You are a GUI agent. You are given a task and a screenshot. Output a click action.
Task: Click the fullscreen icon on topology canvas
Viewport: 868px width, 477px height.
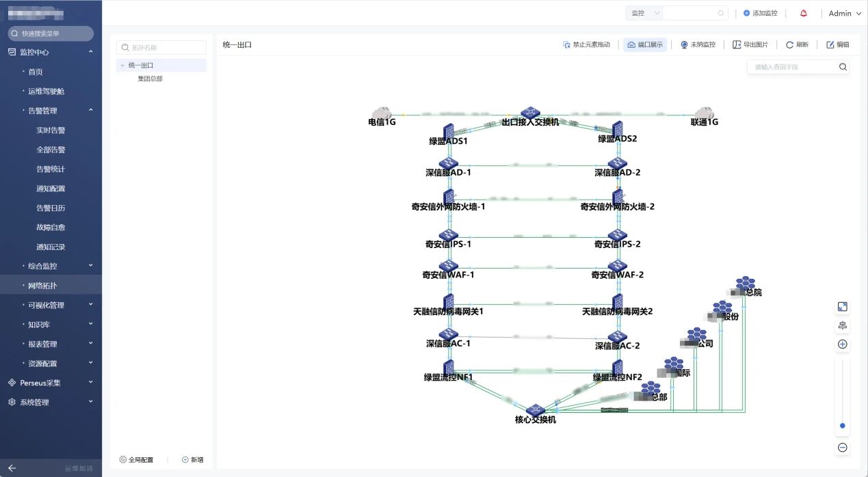coord(843,308)
